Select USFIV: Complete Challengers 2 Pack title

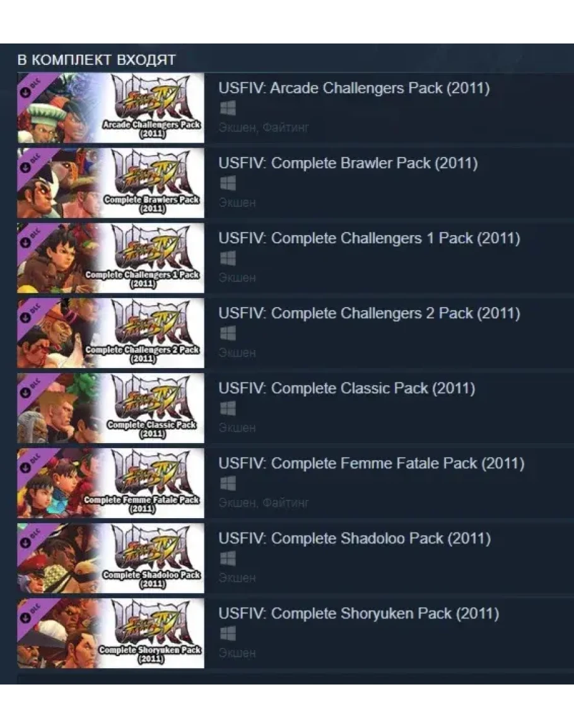(370, 313)
